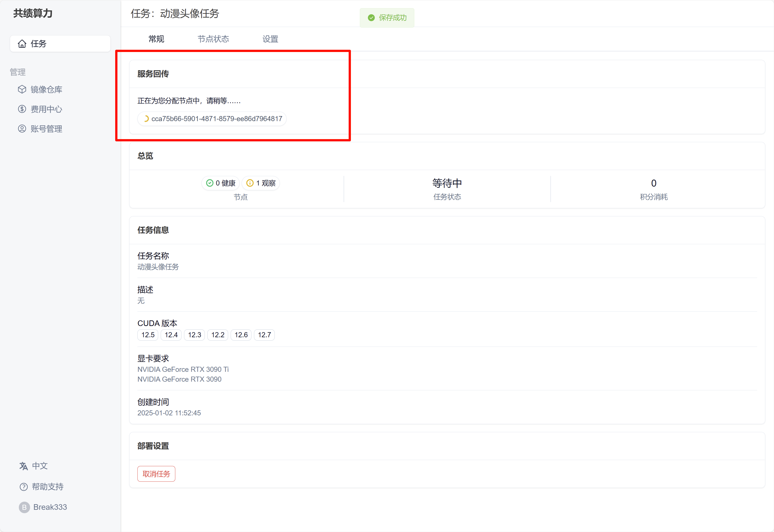Click the page title 任务：动漫头像任务
The image size is (774, 532).
click(175, 13)
